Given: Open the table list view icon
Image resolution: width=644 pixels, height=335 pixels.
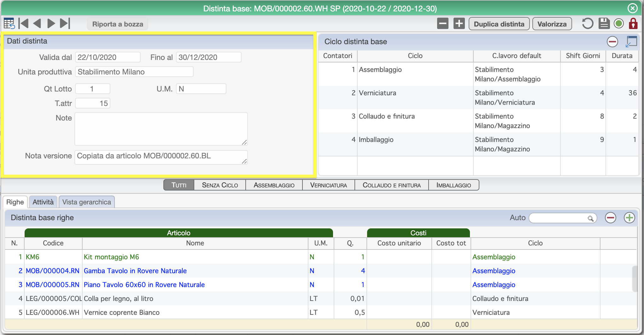Looking at the screenshot, I should pos(9,24).
